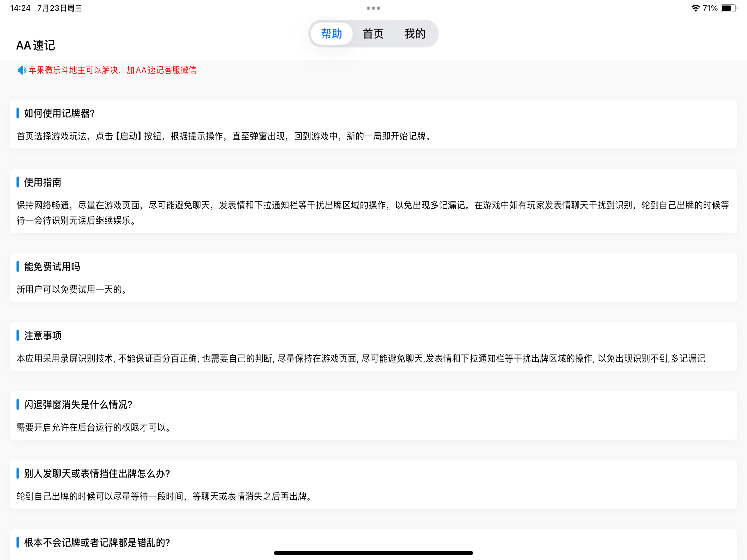Select the 别人发聊天或表情挡住出牌怎么办? heading
Image resolution: width=747 pixels, height=560 pixels.
(97, 474)
